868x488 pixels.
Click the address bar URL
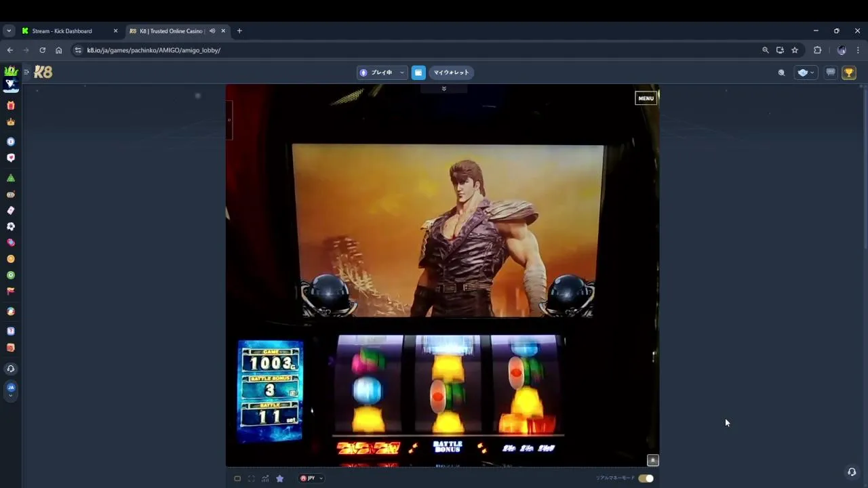153,50
